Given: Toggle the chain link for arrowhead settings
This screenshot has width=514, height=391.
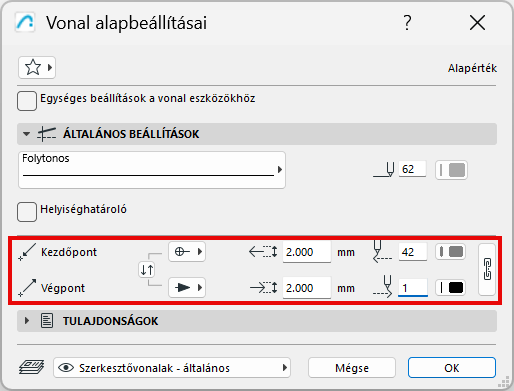Looking at the screenshot, I should tap(487, 269).
